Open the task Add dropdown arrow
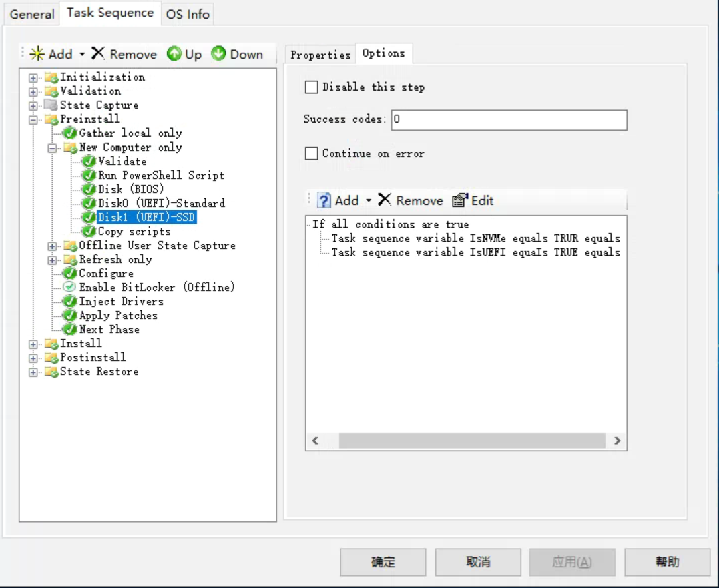The height and width of the screenshot is (588, 719). (82, 54)
